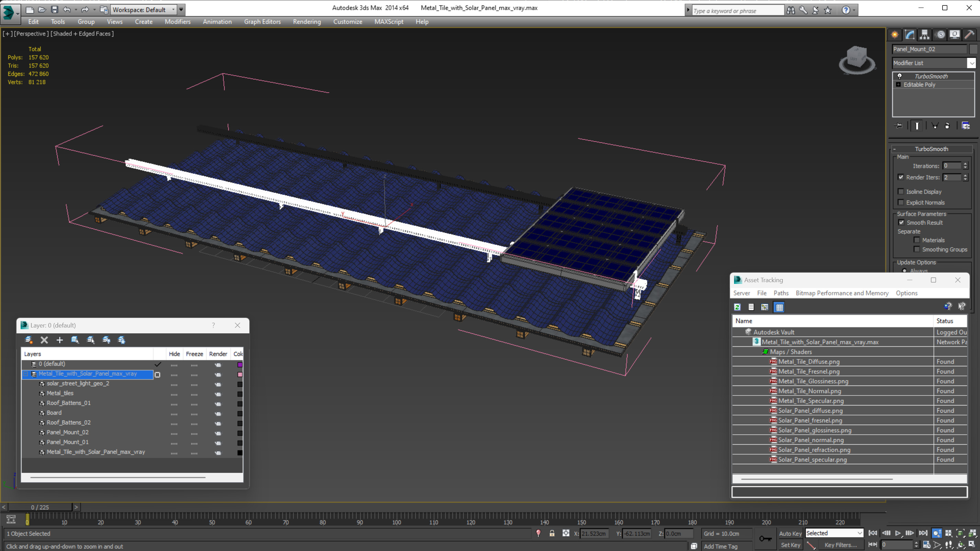
Task: Open the MAXScript menu
Action: coord(388,22)
